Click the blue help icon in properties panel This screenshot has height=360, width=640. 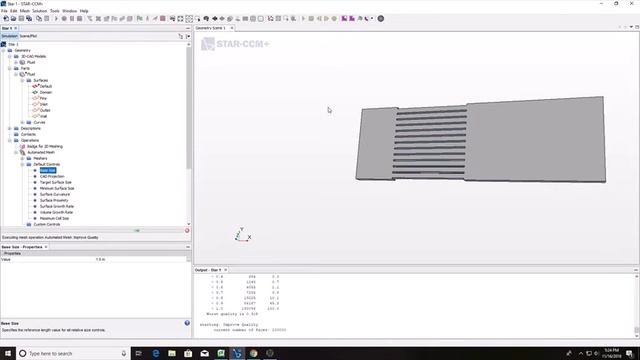pyautogui.click(x=187, y=323)
